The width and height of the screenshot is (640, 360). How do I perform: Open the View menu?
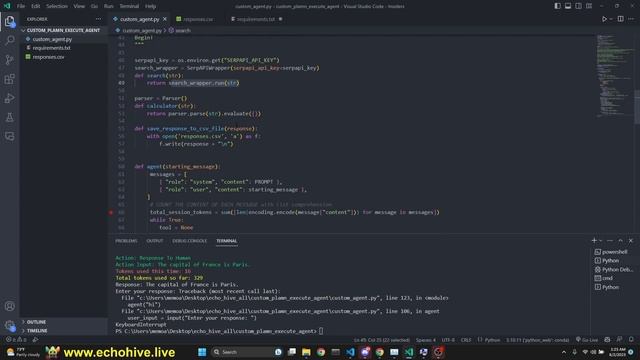coord(79,6)
